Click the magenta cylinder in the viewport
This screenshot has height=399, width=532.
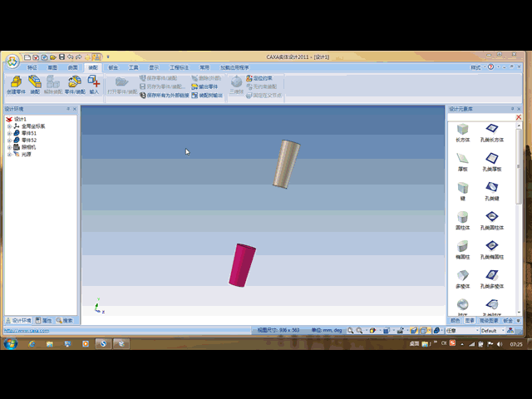click(x=242, y=265)
